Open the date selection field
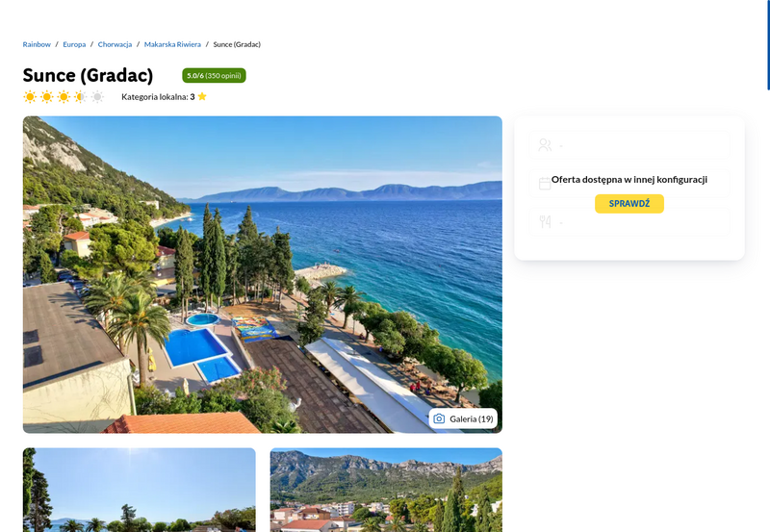The image size is (770, 532). [x=629, y=183]
